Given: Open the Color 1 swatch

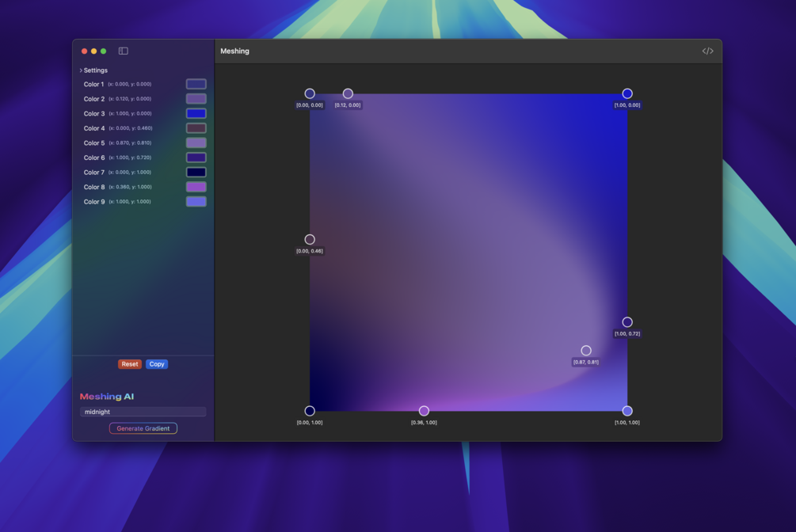Looking at the screenshot, I should 196,84.
